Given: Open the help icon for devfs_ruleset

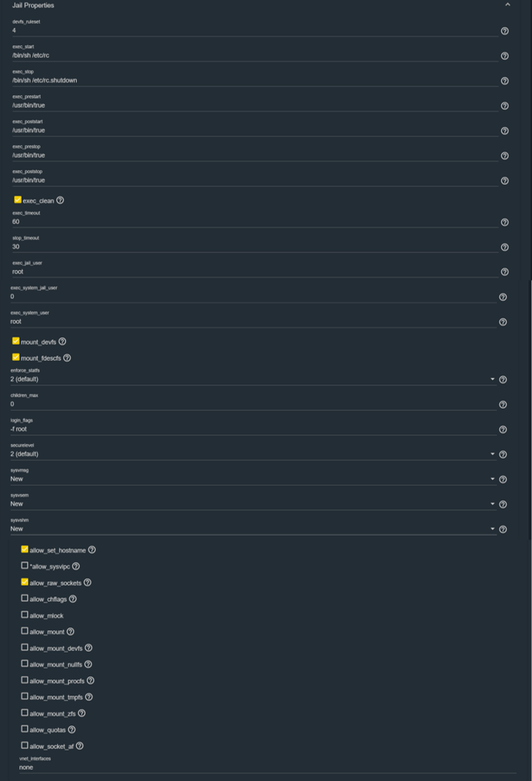Looking at the screenshot, I should coord(504,31).
